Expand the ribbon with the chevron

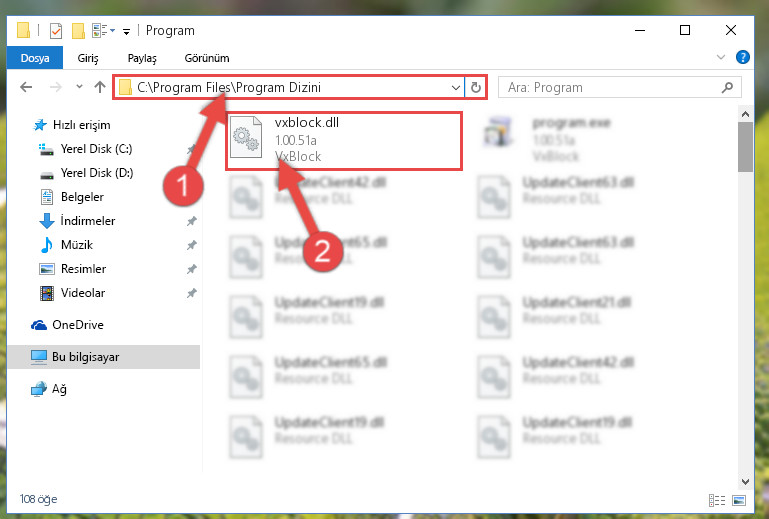click(x=720, y=57)
